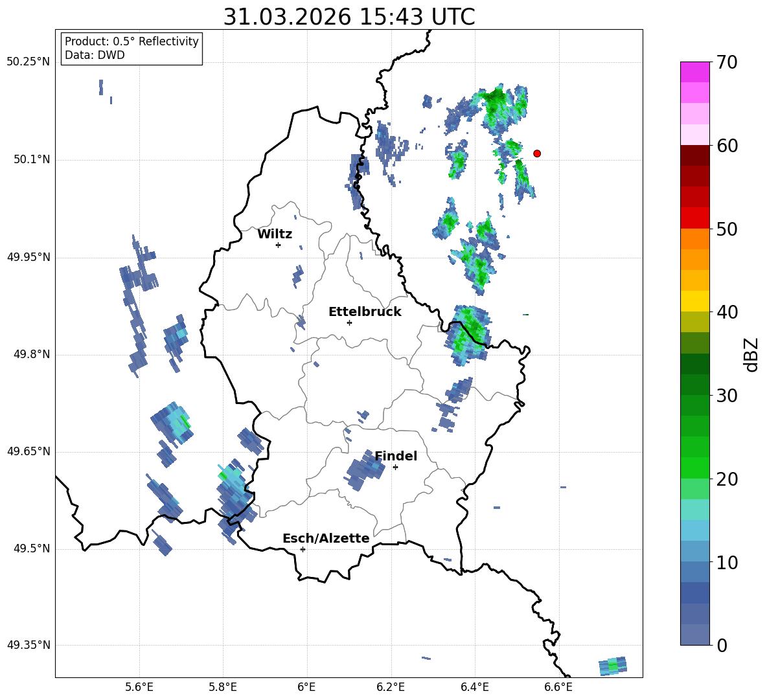Click the 70 tick label on colorbar
767x700 pixels.
(727, 62)
